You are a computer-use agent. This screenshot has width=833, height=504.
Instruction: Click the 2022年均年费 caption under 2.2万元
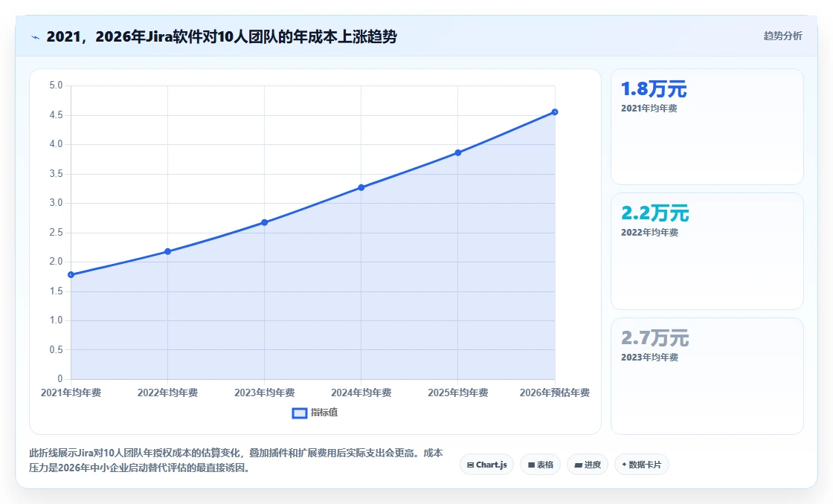(x=650, y=233)
